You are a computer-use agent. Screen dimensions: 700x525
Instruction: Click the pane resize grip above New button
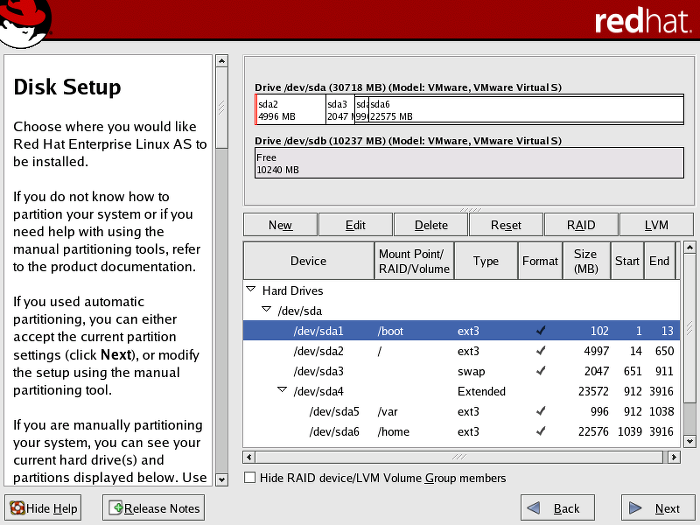click(x=470, y=210)
